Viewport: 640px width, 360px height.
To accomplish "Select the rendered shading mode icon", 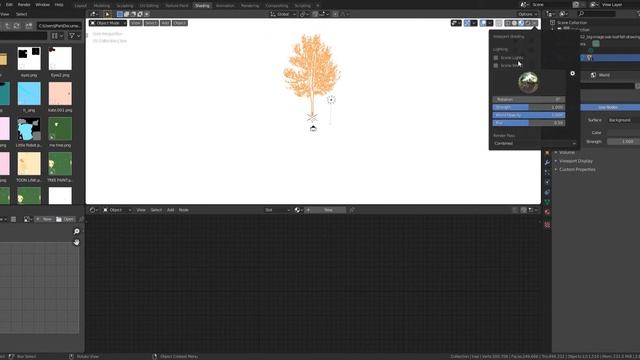I will 528,23.
